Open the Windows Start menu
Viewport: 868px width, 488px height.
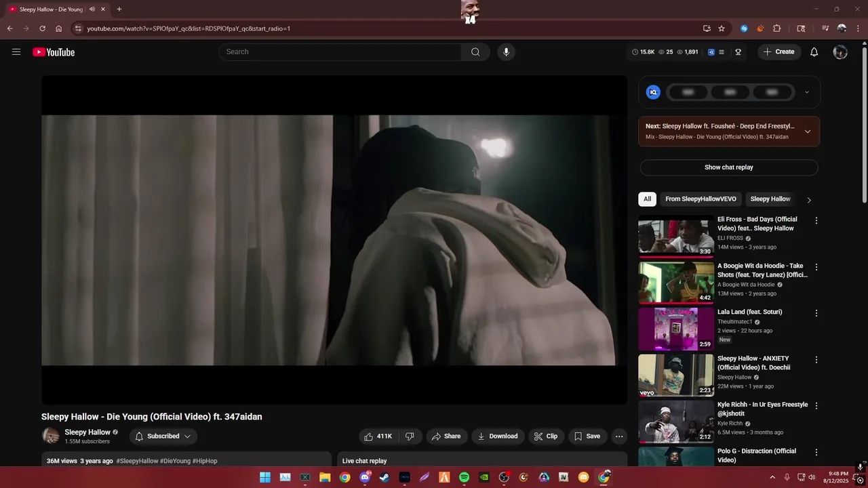point(265,477)
